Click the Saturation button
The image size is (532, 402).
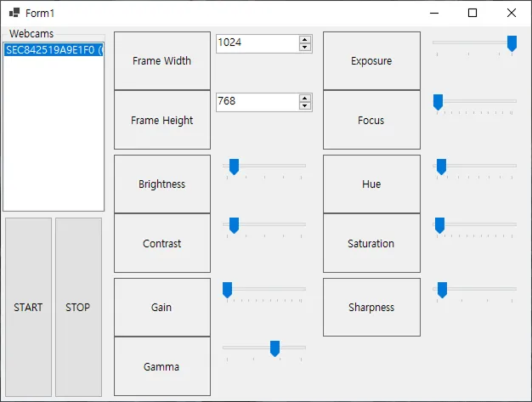[x=371, y=243]
